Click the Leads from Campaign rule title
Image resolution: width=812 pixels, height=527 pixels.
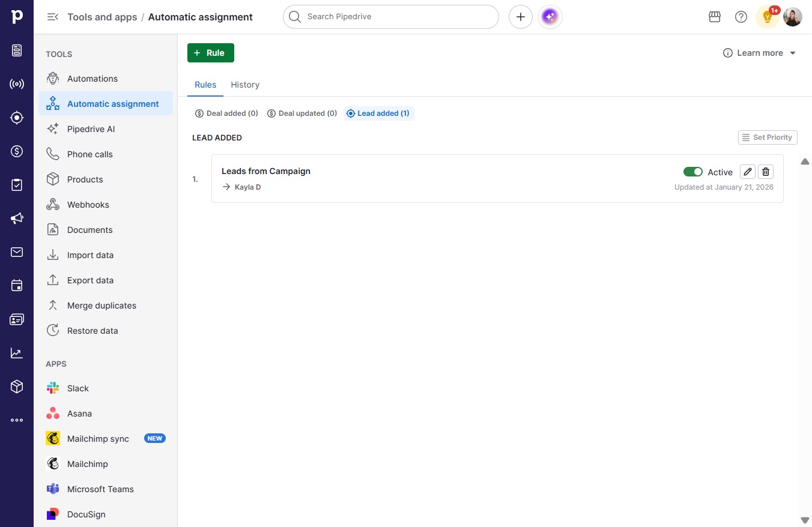click(266, 171)
